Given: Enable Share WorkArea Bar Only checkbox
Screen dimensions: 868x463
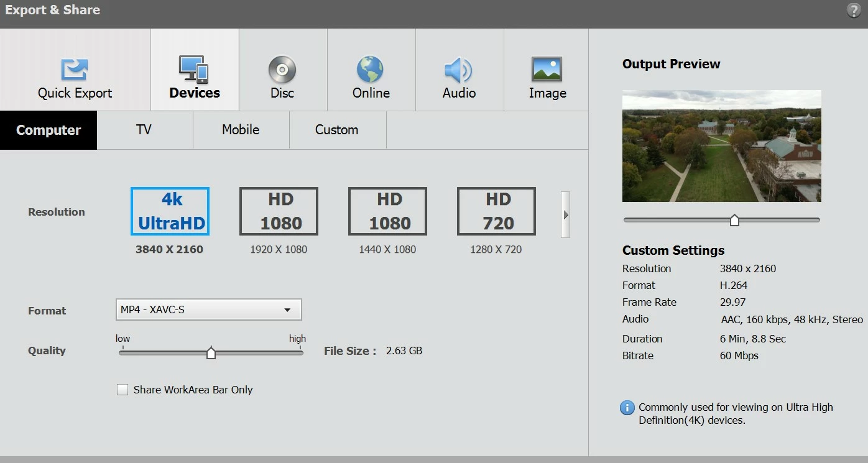Looking at the screenshot, I should 122,390.
